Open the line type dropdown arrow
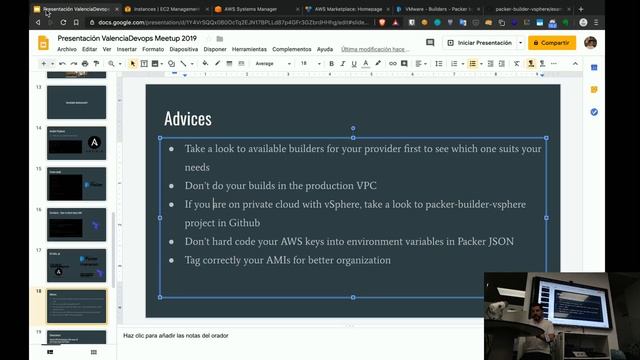 click(192, 64)
